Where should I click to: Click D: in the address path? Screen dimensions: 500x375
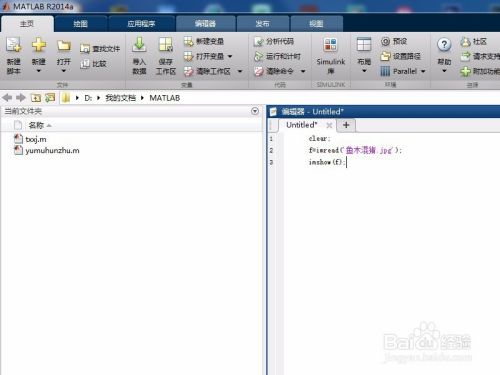(88, 98)
